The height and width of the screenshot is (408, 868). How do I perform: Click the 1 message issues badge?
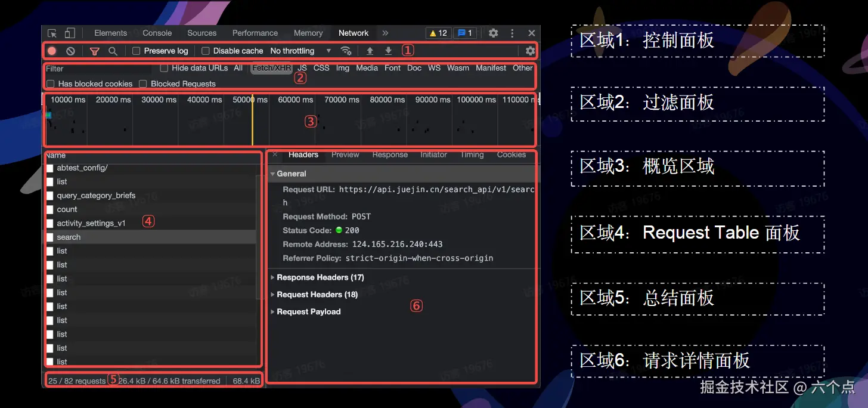click(x=465, y=33)
